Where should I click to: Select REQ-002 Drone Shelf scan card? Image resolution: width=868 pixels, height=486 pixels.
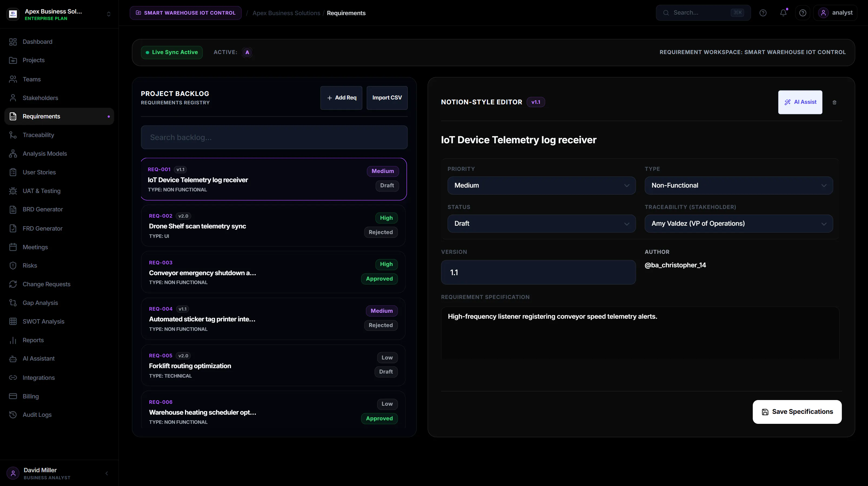click(273, 225)
